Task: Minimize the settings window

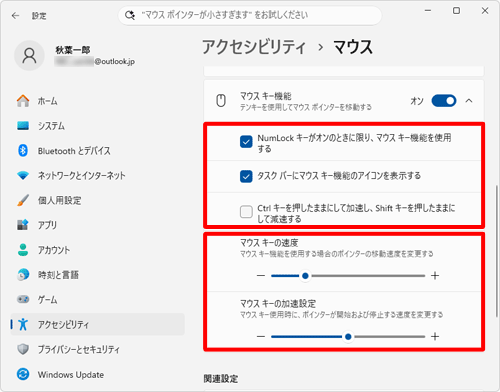Action: click(428, 11)
